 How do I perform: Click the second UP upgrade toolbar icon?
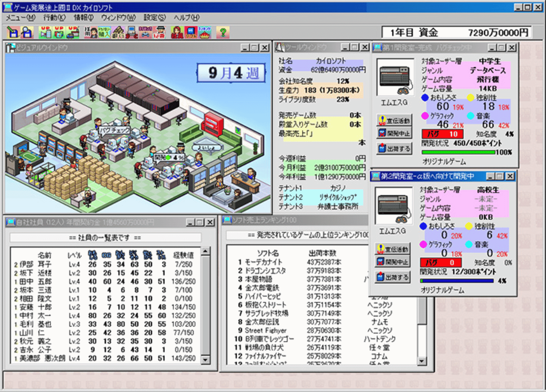click(x=59, y=32)
